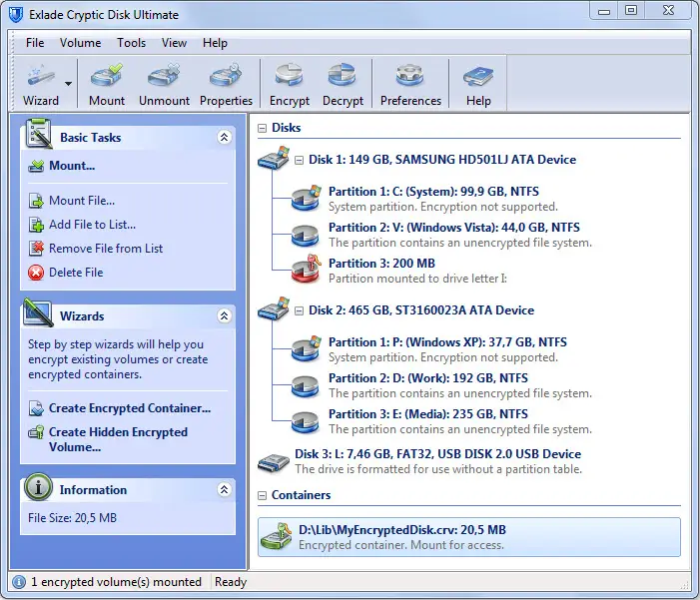Collapse the Disk 1 tree node

pos(300,161)
